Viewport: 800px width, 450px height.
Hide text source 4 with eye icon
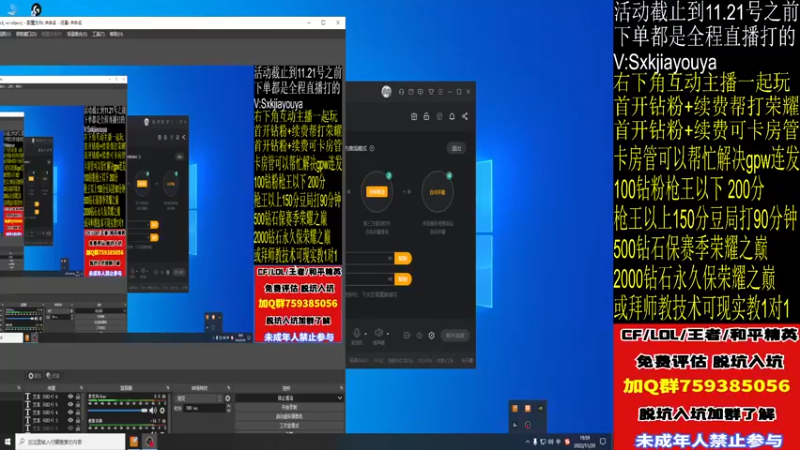(x=70, y=412)
